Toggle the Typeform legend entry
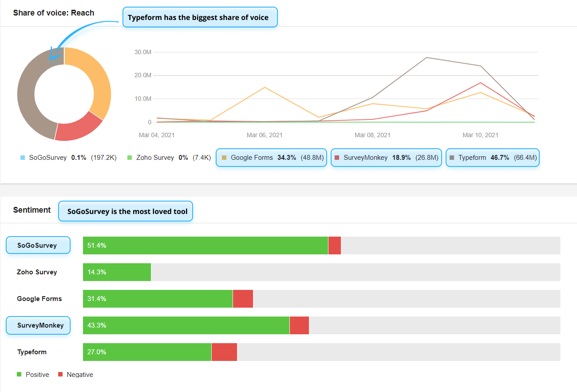 [493, 158]
